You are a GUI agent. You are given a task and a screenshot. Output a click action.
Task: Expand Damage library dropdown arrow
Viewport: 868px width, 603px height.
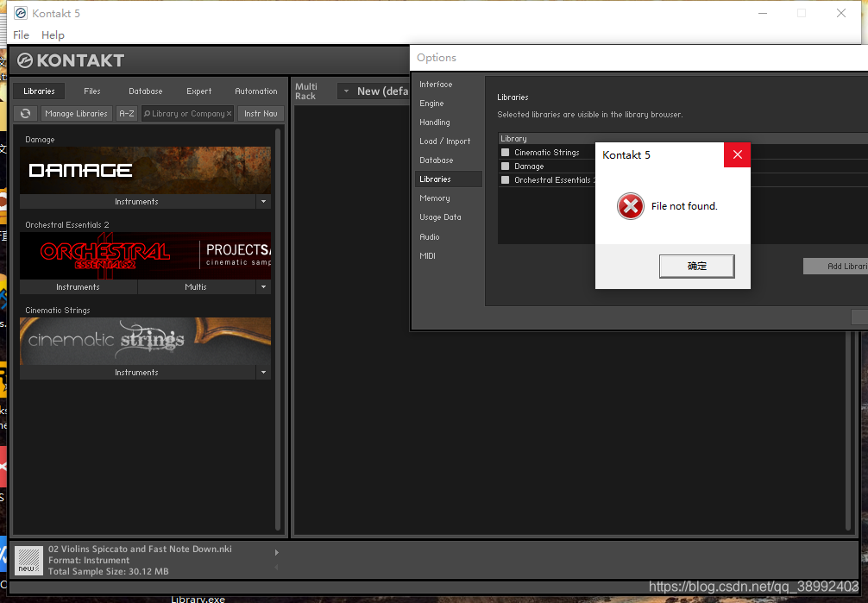click(263, 202)
